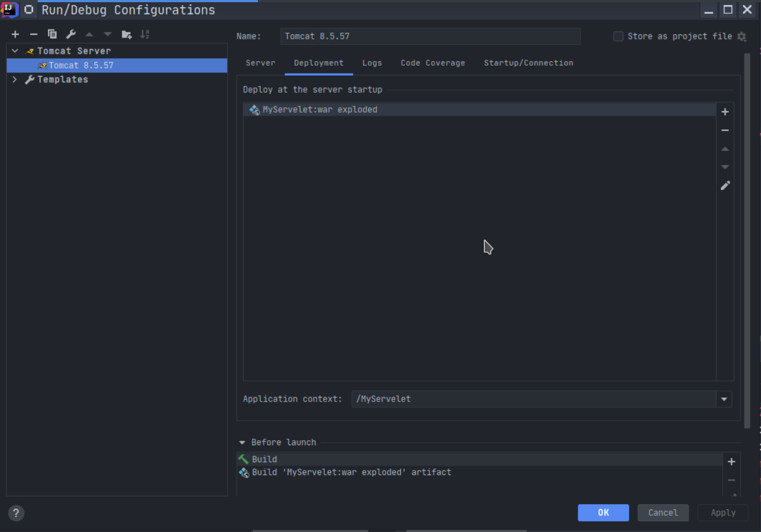Copy the selected configuration
The height and width of the screenshot is (532, 761).
point(52,34)
